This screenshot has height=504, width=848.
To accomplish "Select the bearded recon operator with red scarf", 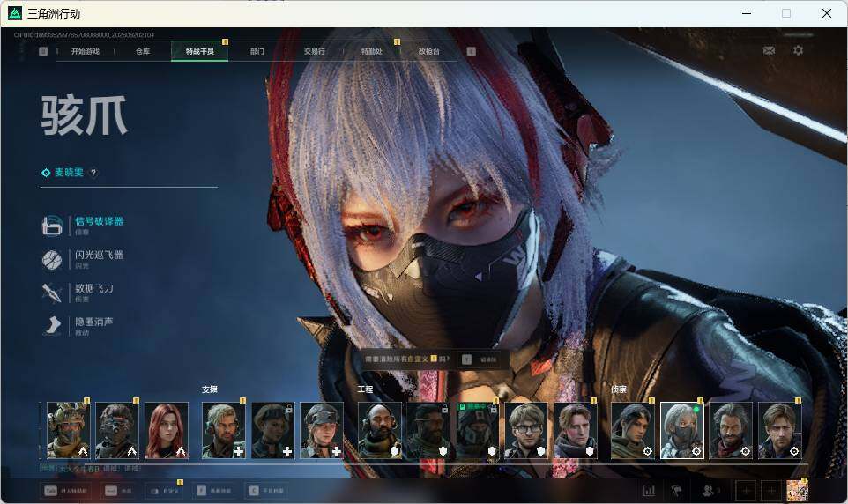I will (731, 430).
